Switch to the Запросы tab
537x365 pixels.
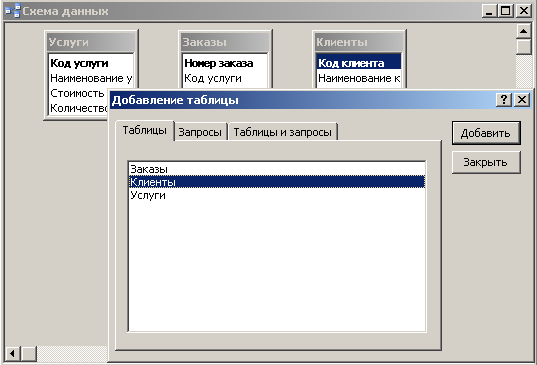200,132
